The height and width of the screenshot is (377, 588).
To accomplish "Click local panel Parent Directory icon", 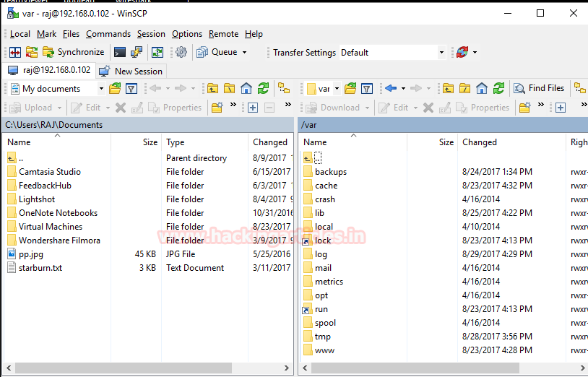I will [212, 89].
